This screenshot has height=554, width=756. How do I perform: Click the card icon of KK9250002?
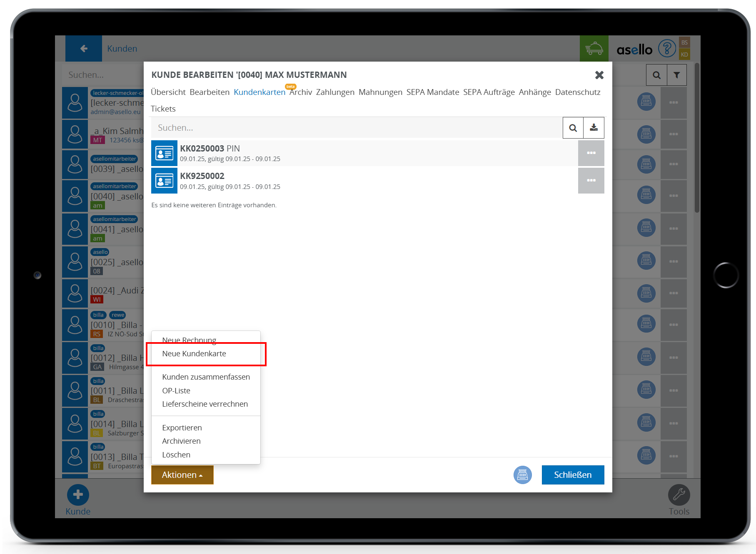(x=164, y=181)
